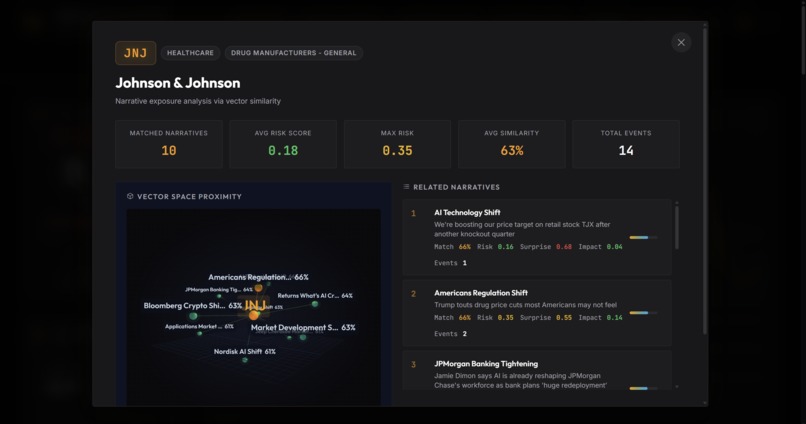The width and height of the screenshot is (806, 424).
Task: Open the Americans Regulation Shift narrative
Action: (x=537, y=313)
